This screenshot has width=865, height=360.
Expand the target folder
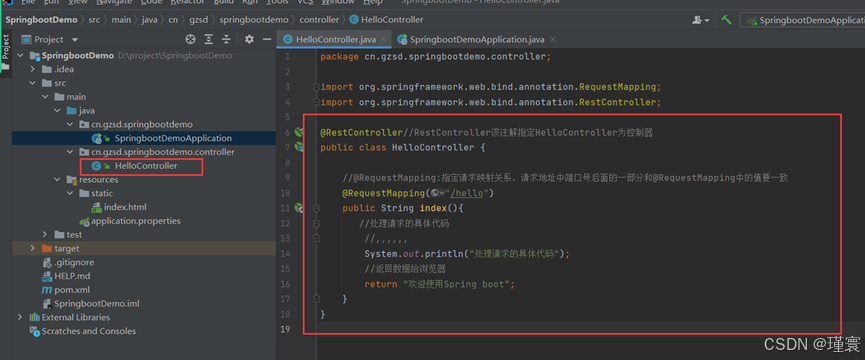[x=33, y=249]
